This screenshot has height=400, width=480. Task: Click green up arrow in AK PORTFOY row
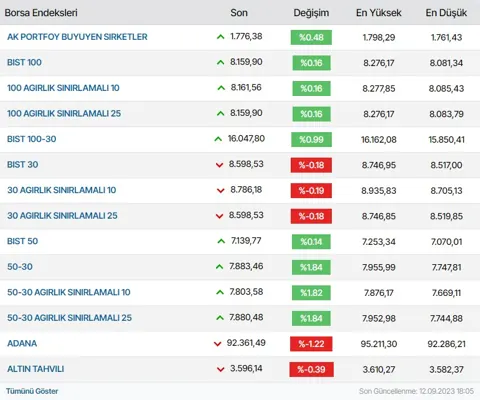(x=220, y=37)
